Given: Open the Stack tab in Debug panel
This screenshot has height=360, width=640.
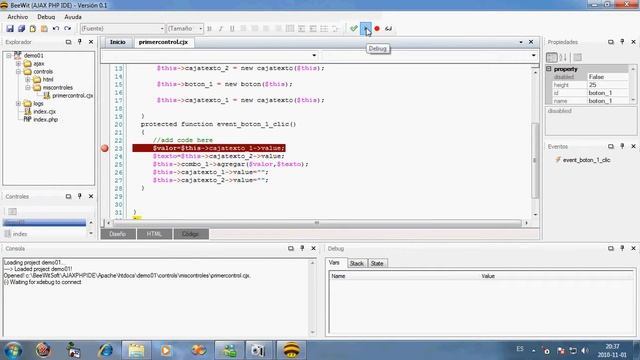Looking at the screenshot, I should click(357, 264).
